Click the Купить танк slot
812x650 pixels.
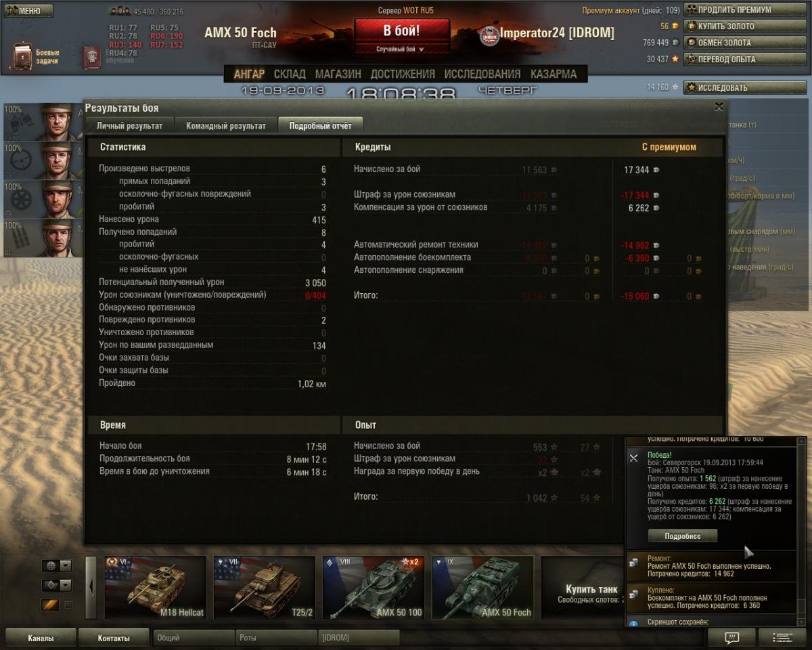[583, 588]
